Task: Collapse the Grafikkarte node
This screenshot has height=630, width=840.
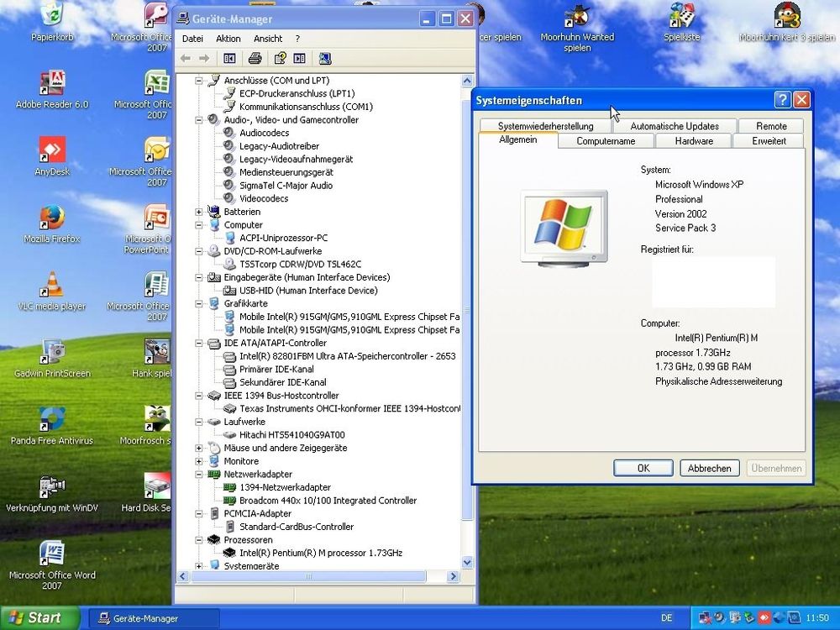Action: (x=199, y=304)
